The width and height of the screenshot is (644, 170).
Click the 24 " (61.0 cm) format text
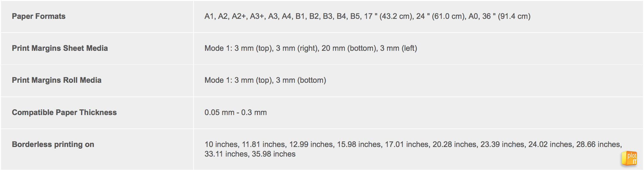click(441, 16)
